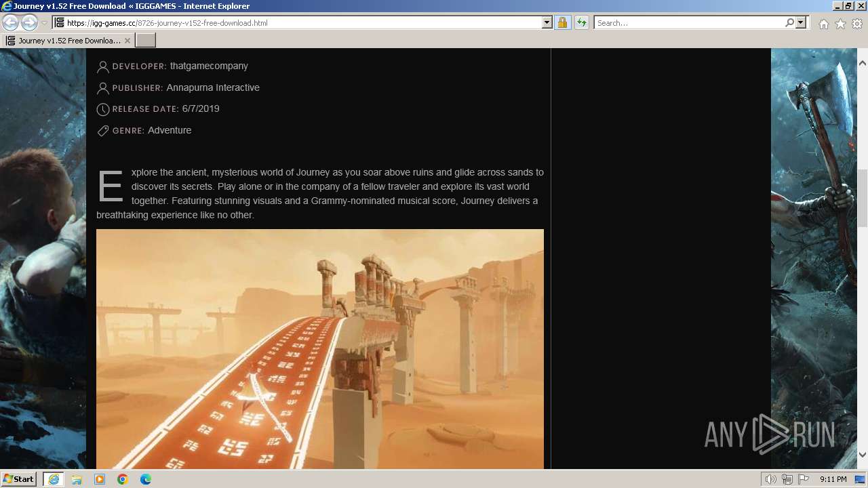
Task: Click the release date 6/7/2019 text
Action: point(201,108)
